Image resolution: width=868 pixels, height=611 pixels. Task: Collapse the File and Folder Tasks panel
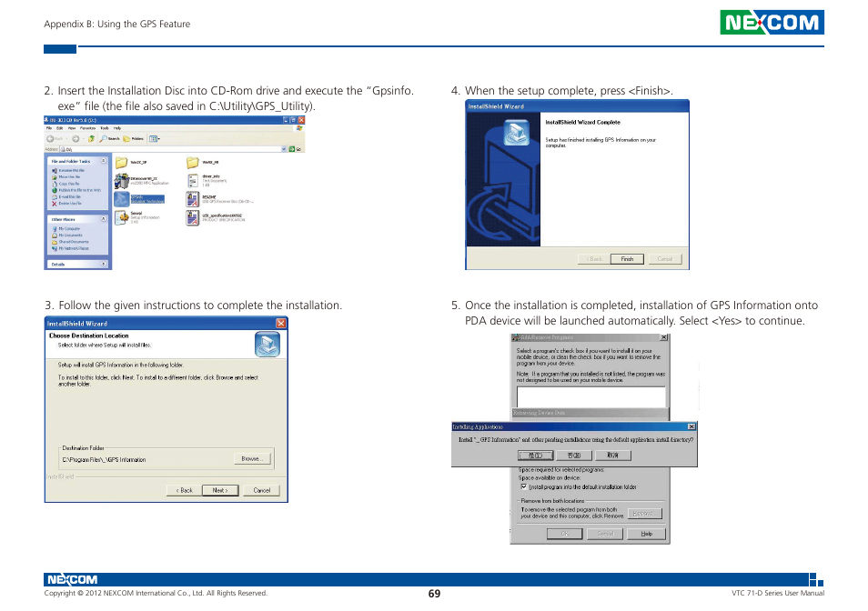coord(103,160)
